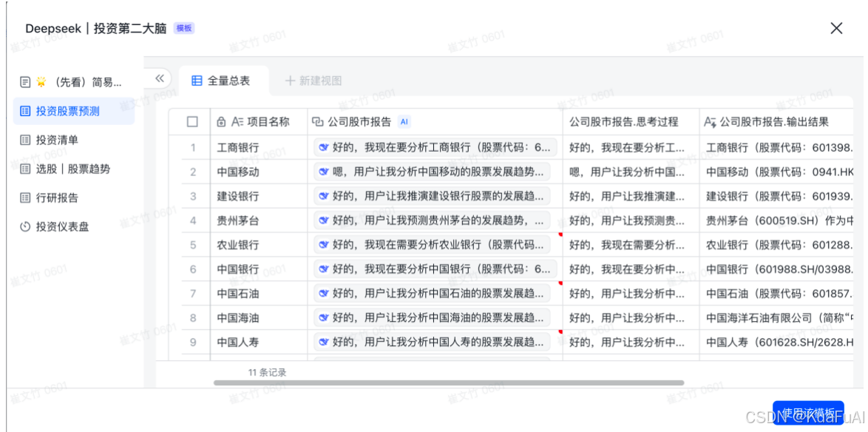Click the 建设银行 project name cell

point(259,196)
